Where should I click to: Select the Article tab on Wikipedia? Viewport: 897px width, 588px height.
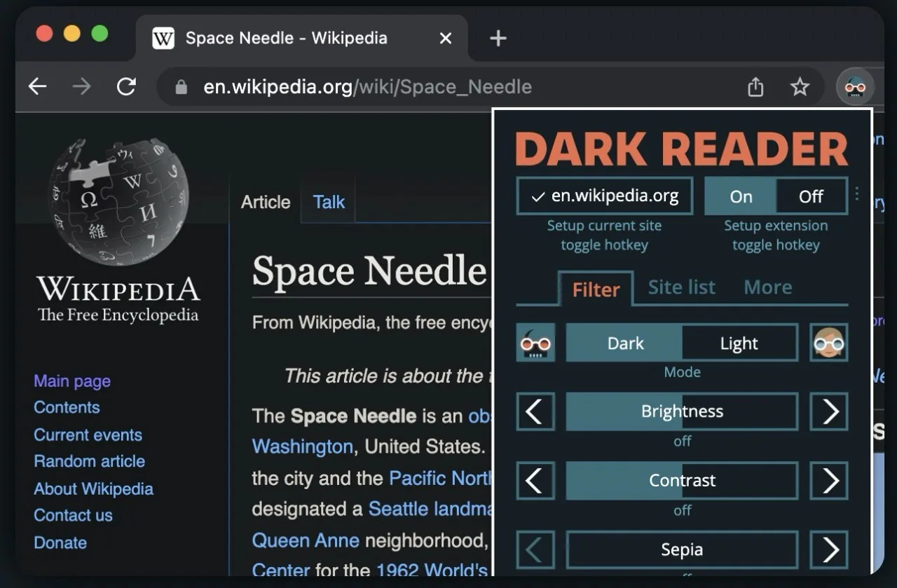point(266,202)
